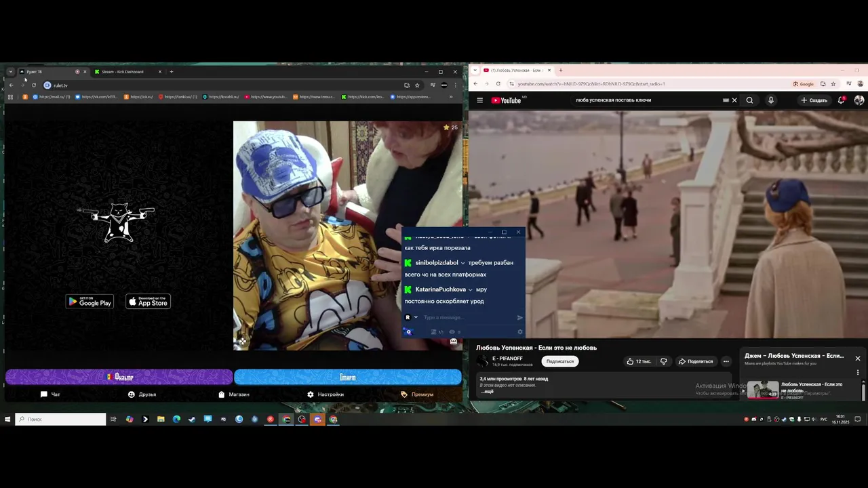Open apps grid in bookmarks bar
The image size is (868, 488).
(x=10, y=97)
